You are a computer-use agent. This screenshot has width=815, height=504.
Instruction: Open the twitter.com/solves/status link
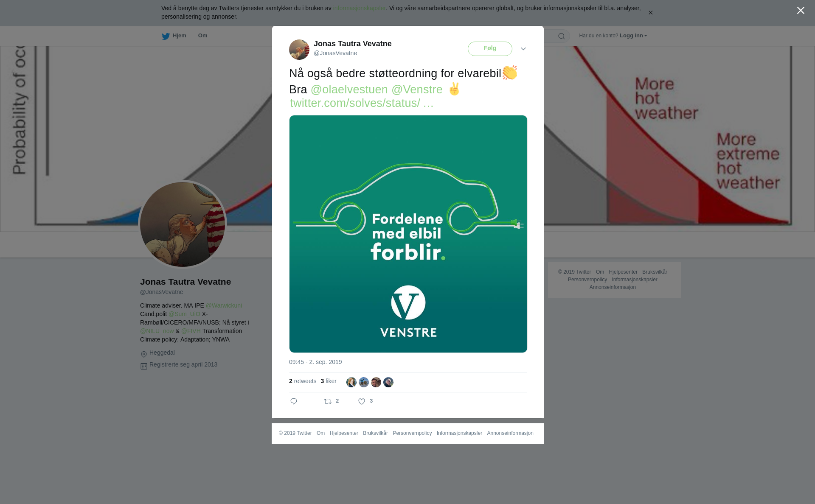point(362,103)
